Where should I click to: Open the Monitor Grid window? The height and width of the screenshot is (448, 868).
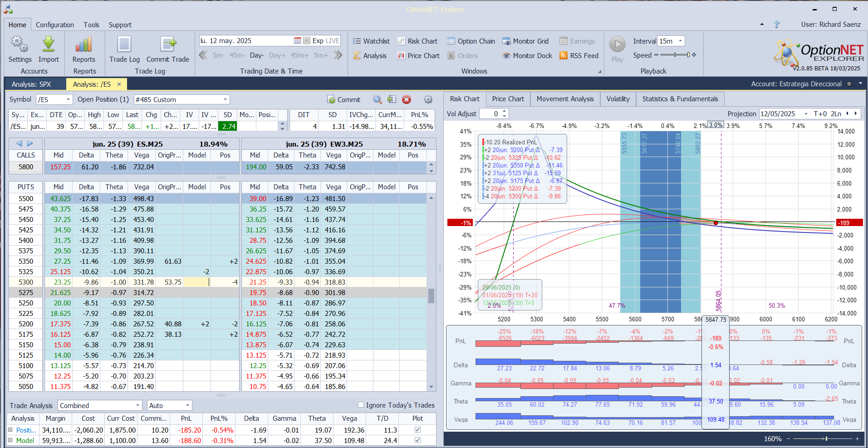coord(525,41)
